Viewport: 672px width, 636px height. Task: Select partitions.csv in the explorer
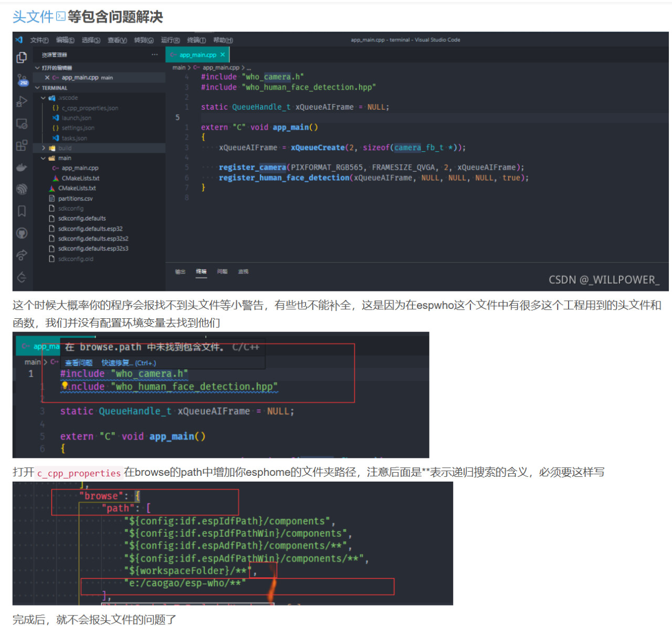click(75, 199)
